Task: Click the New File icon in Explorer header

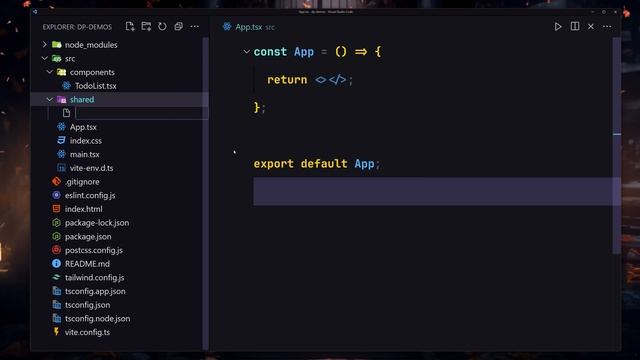Action: tap(130, 27)
